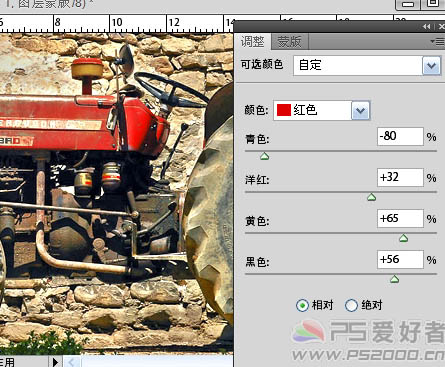Select the 绝对 radio button
Viewport: 445px width, 367px height.
351,305
